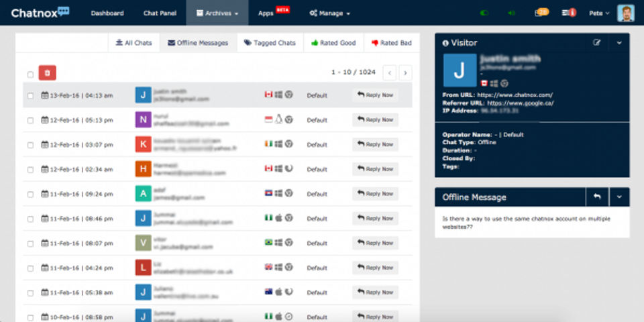Check the 13-Feb-16 04:13 am row checkbox

(30, 96)
